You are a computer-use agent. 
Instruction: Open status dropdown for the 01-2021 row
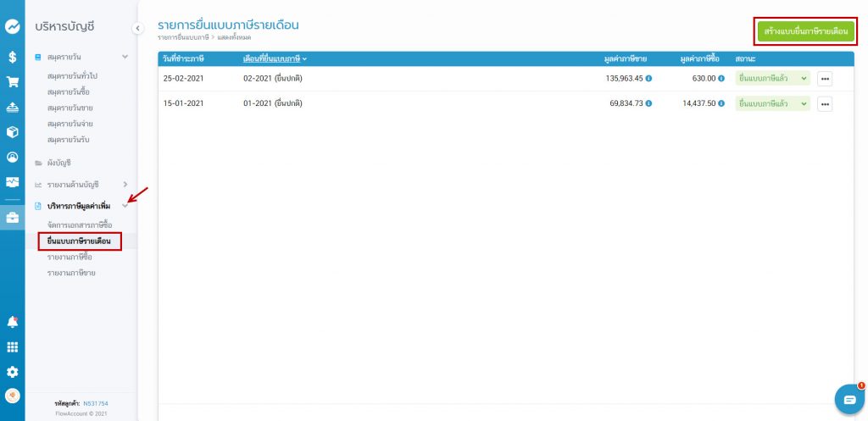pos(772,103)
